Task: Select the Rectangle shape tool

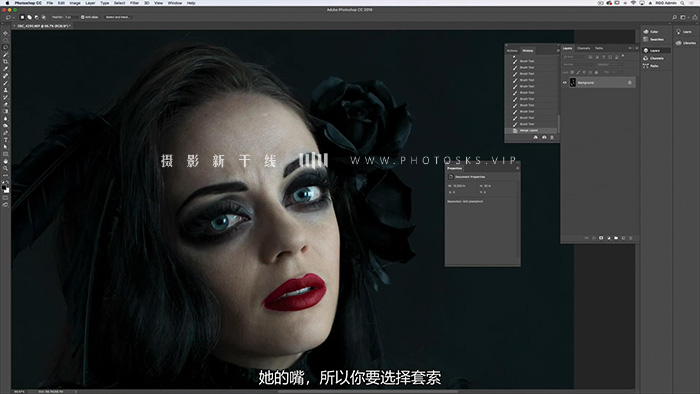Action: (5, 154)
